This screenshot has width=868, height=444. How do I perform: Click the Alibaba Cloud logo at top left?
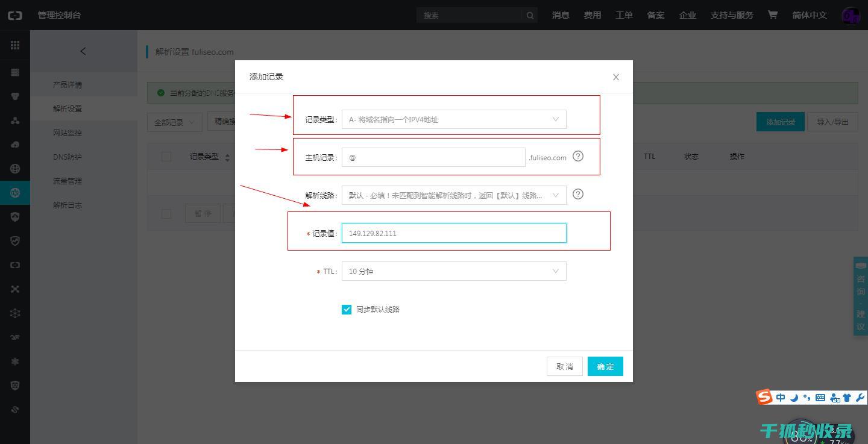tap(15, 15)
